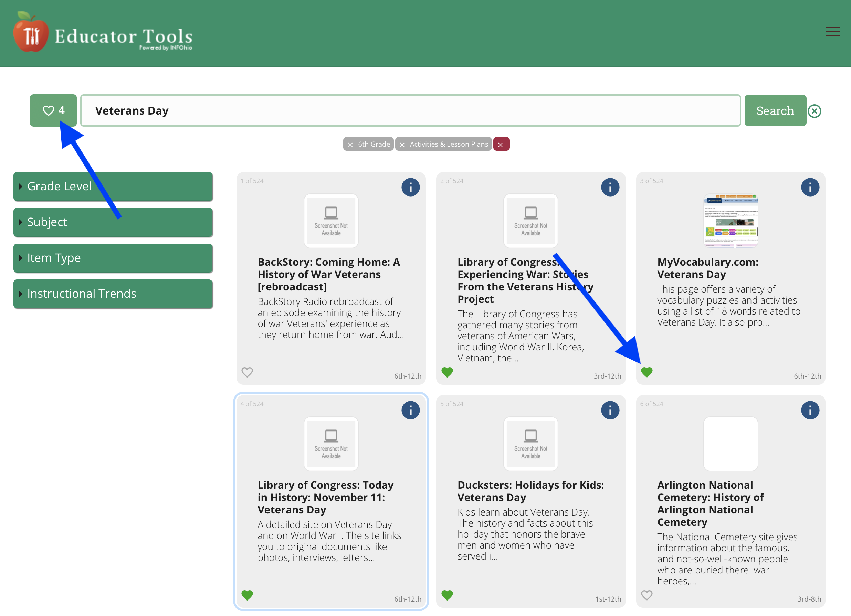The width and height of the screenshot is (851, 616).
Task: Select the vocabulary puzzles and activities description
Action: [729, 306]
